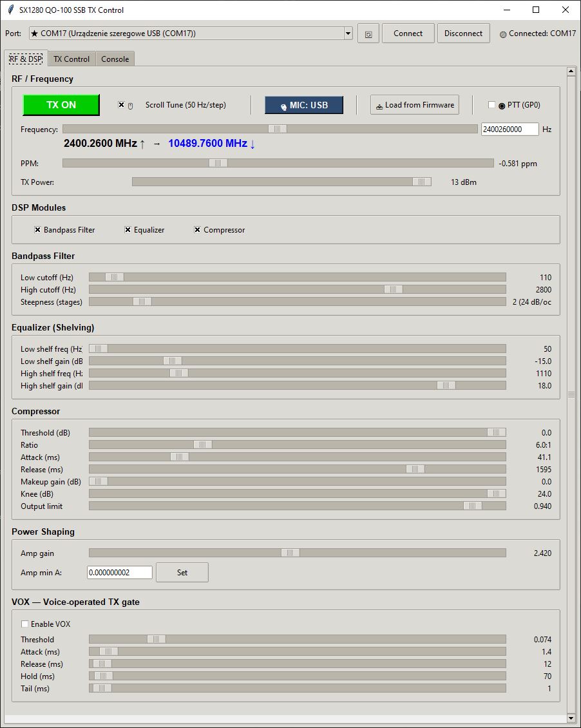Click the Frequency slider handle
The width and height of the screenshot is (581, 728).
tap(278, 129)
